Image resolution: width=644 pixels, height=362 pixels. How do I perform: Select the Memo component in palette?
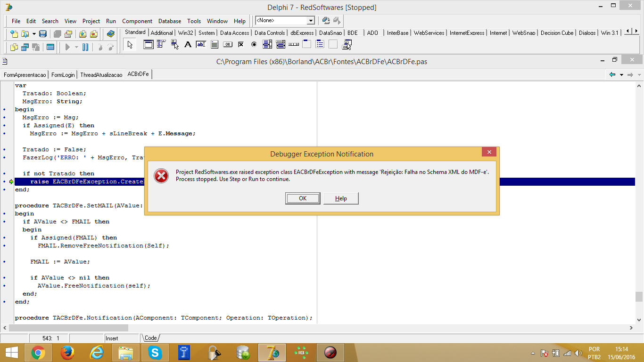coord(215,45)
